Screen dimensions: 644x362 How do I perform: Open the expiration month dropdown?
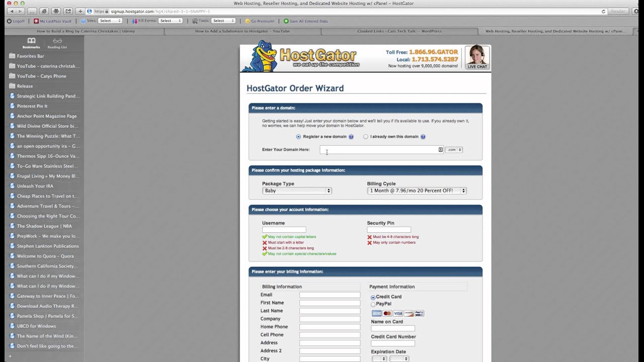coord(379,359)
